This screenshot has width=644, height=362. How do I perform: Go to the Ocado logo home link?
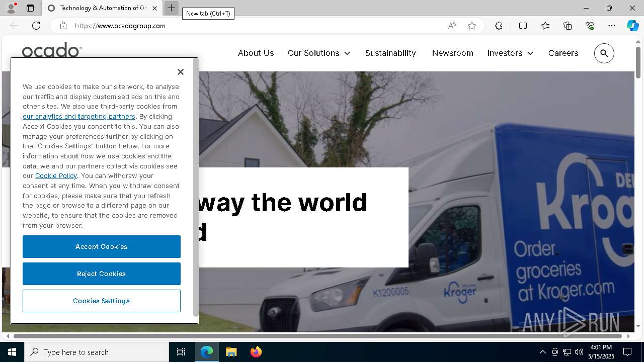point(52,50)
